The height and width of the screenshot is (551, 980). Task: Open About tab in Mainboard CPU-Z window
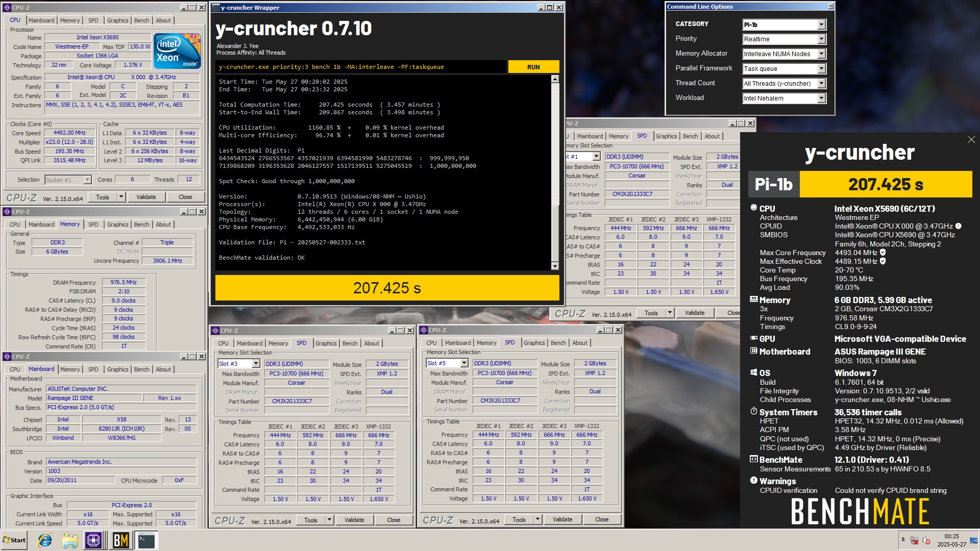163,369
